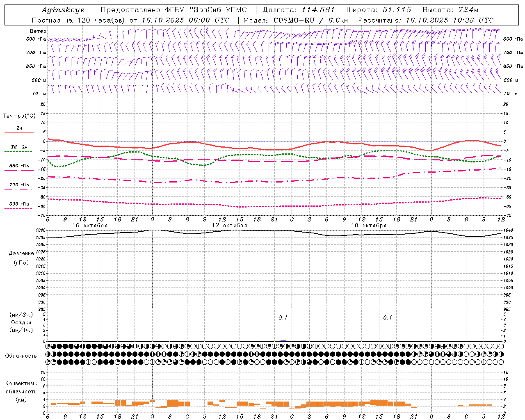Image resolution: width=525 pixels, height=420 pixels.
Task: Click the "500 м" wind level label on left
Action: click(x=39, y=80)
